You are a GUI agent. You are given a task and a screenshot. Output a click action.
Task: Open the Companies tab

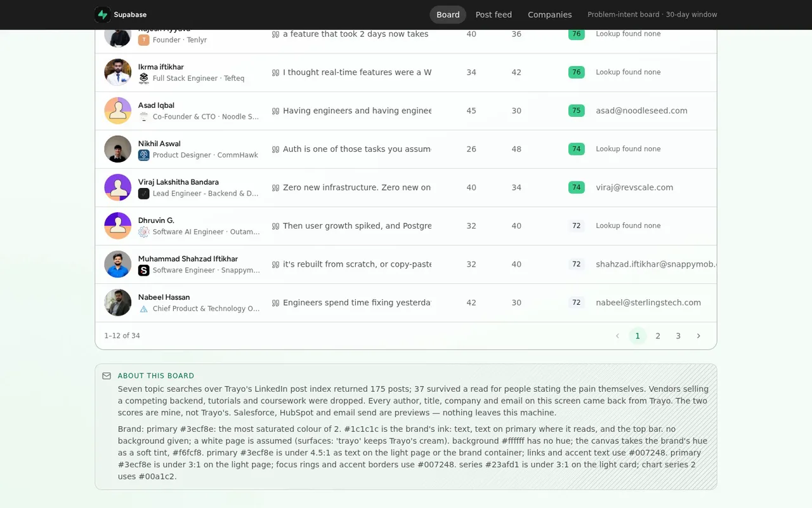point(549,15)
